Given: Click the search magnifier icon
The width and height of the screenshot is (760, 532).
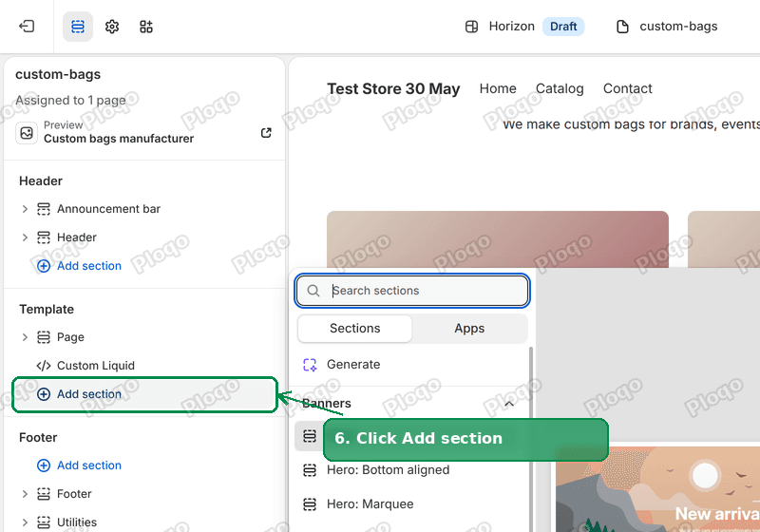Looking at the screenshot, I should click(x=313, y=291).
